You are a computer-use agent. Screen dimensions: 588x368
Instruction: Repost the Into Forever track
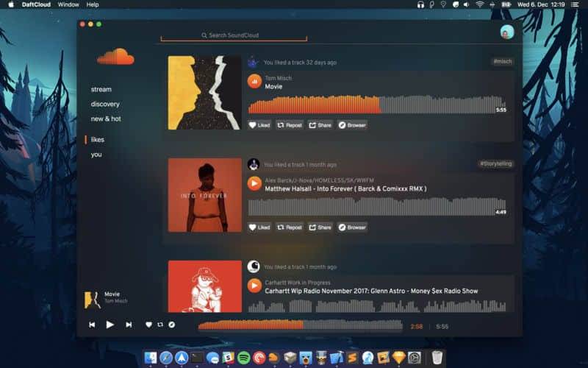click(290, 227)
